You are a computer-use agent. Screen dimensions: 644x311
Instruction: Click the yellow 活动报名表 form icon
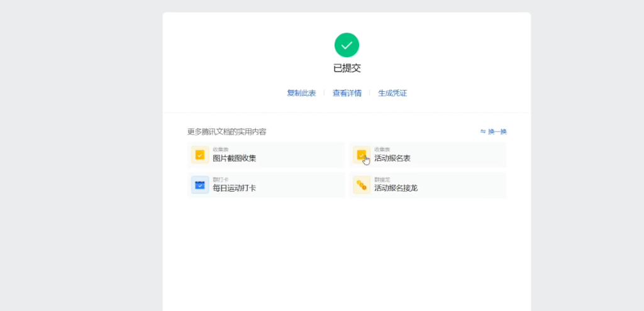click(361, 155)
